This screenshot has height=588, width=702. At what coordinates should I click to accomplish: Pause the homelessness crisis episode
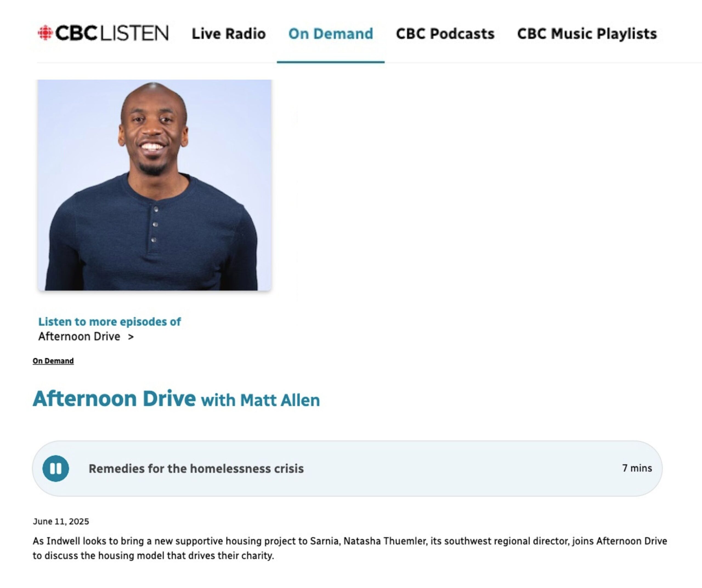coord(56,468)
